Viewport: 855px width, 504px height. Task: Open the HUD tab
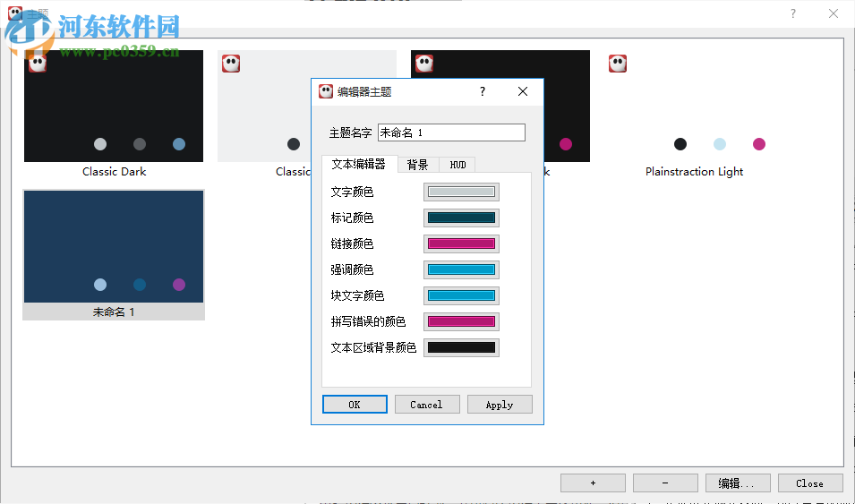point(457,165)
